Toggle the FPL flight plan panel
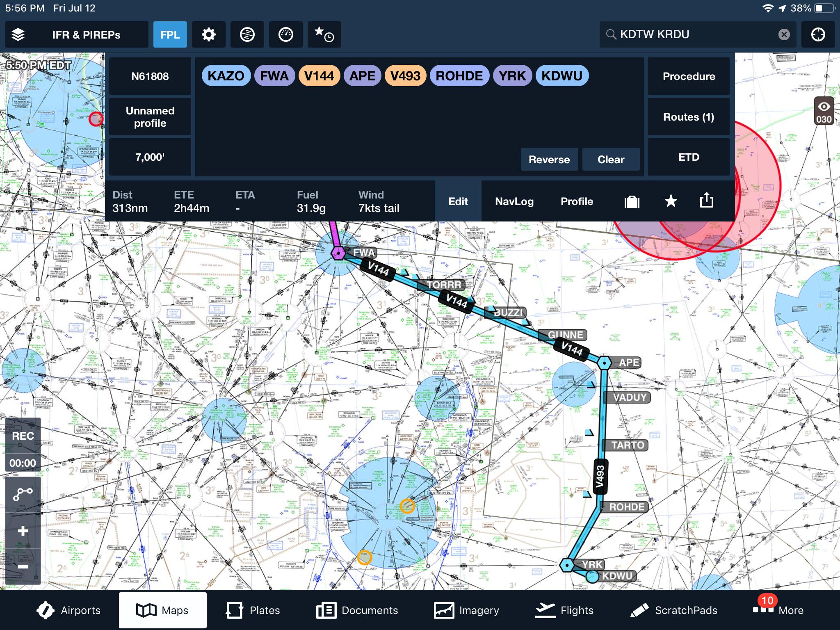 pyautogui.click(x=170, y=34)
